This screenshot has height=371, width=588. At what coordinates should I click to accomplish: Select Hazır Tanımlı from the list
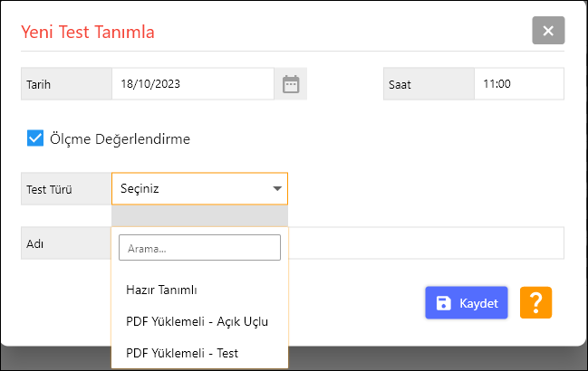click(162, 290)
